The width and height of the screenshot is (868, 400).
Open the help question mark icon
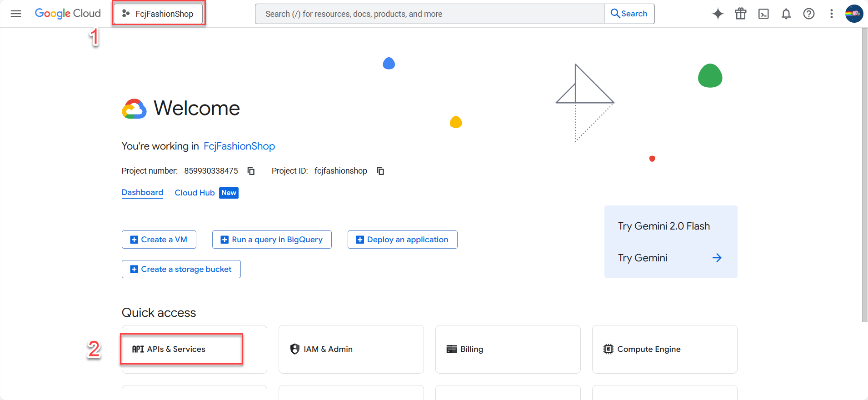[x=809, y=14]
